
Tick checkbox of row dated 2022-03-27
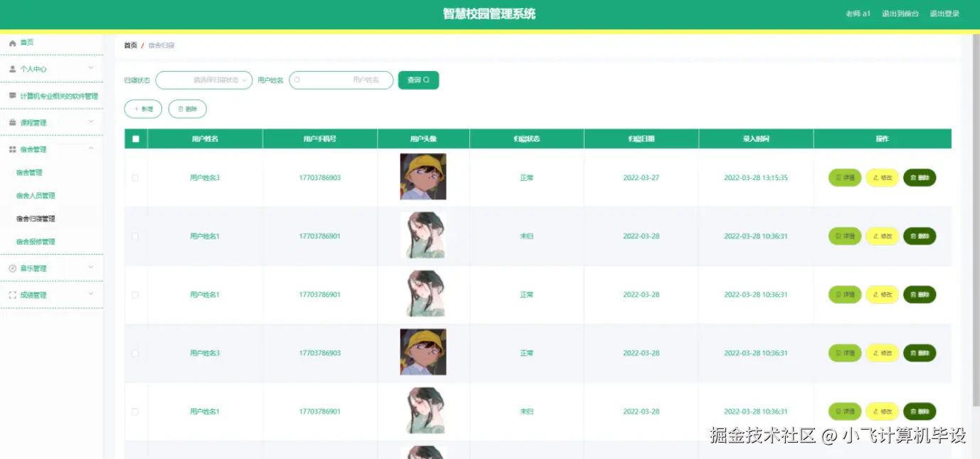135,178
